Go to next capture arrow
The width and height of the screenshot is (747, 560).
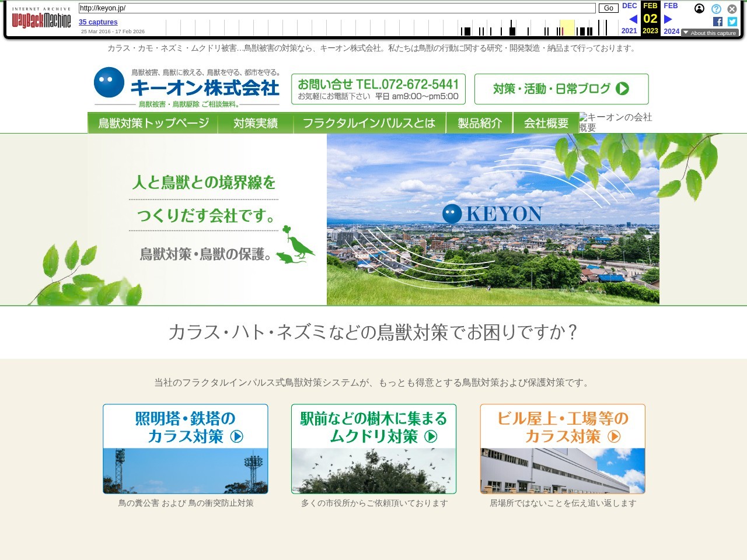[x=668, y=19]
